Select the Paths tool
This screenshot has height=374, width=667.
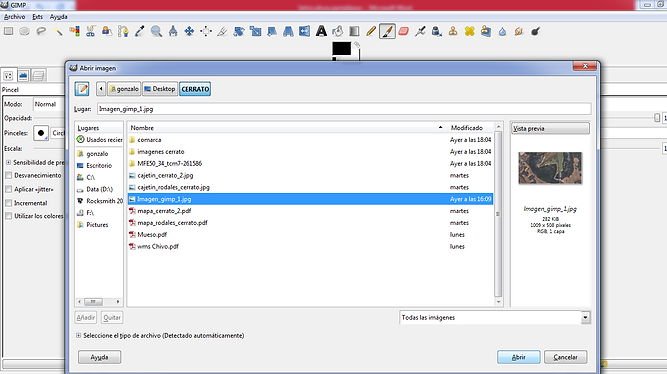coord(123,31)
